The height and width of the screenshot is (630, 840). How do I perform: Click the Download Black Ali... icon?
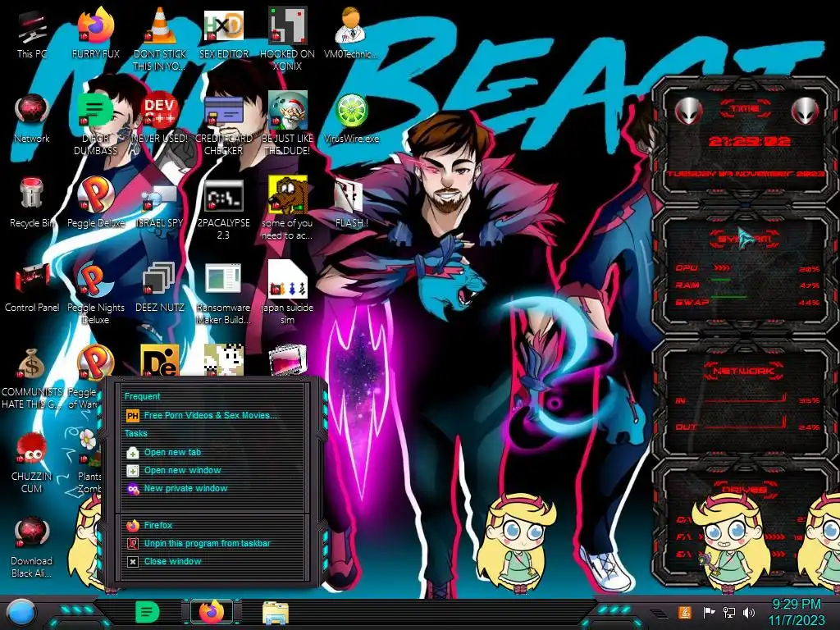[32, 547]
